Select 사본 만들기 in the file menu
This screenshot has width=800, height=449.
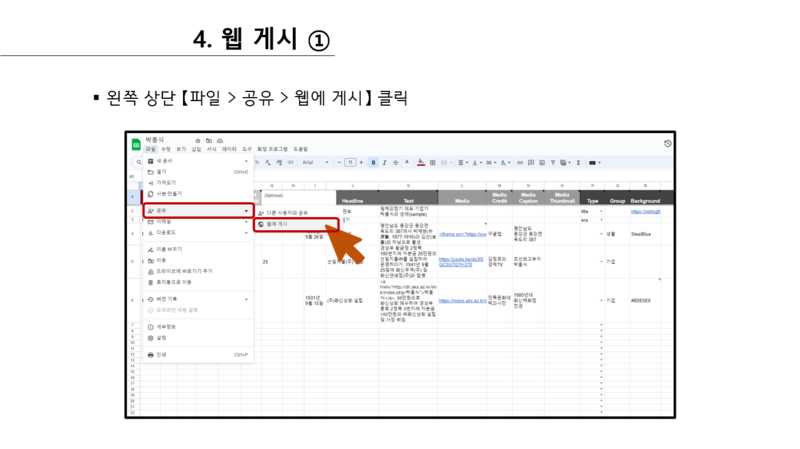click(198, 194)
